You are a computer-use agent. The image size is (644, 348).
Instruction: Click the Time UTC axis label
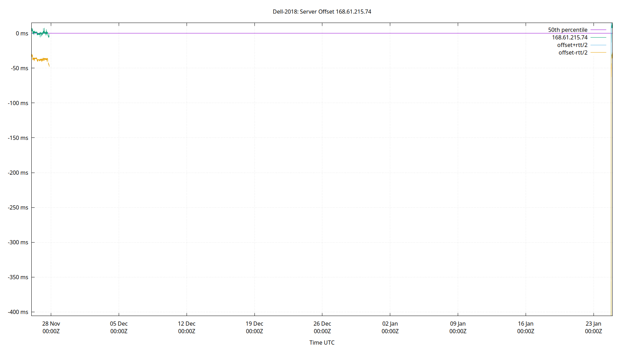coord(322,342)
